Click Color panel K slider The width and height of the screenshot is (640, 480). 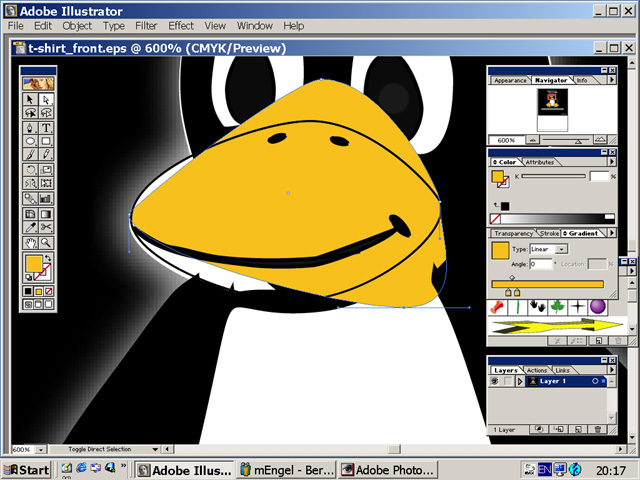point(553,176)
